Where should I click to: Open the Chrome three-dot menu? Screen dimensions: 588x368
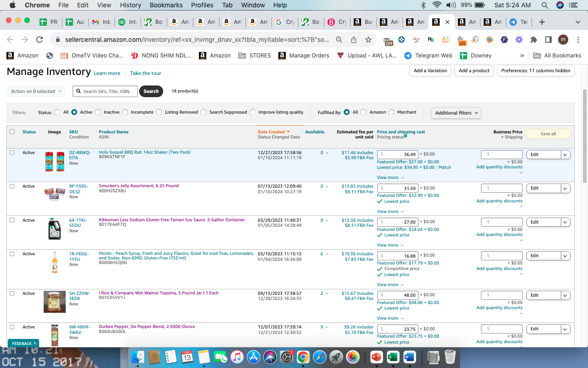click(x=577, y=40)
